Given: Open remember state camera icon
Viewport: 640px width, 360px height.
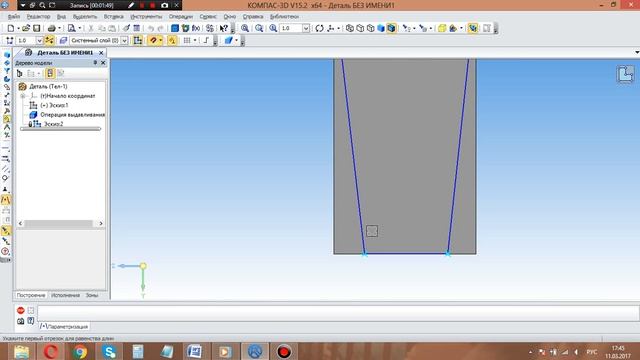Looking at the screenshot, I should click(x=21, y=321).
